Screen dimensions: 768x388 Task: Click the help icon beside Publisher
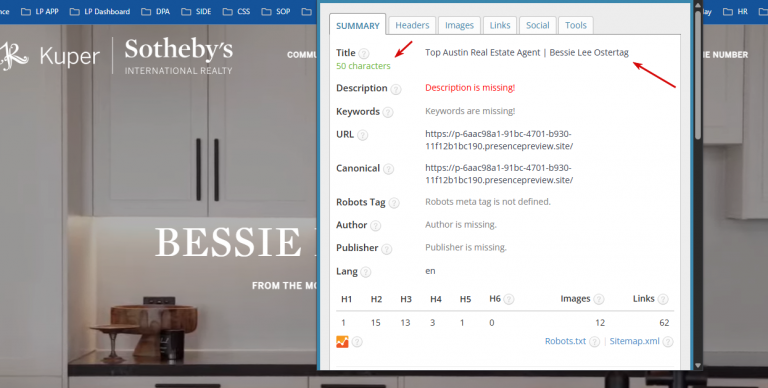[387, 249]
